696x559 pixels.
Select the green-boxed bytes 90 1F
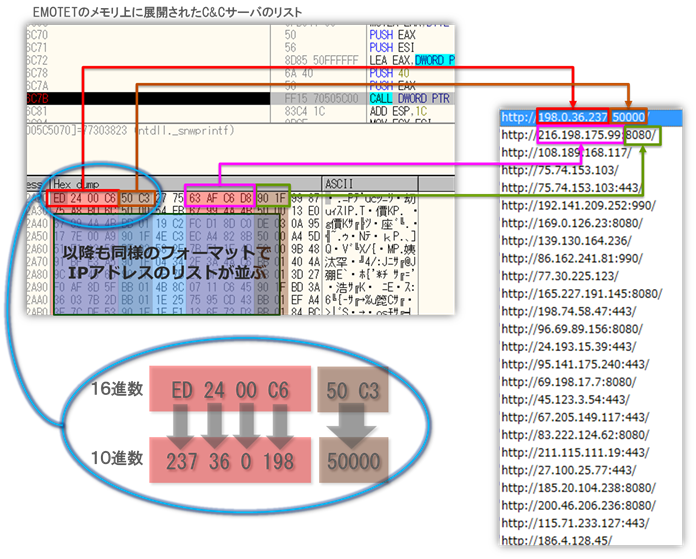[x=274, y=197]
